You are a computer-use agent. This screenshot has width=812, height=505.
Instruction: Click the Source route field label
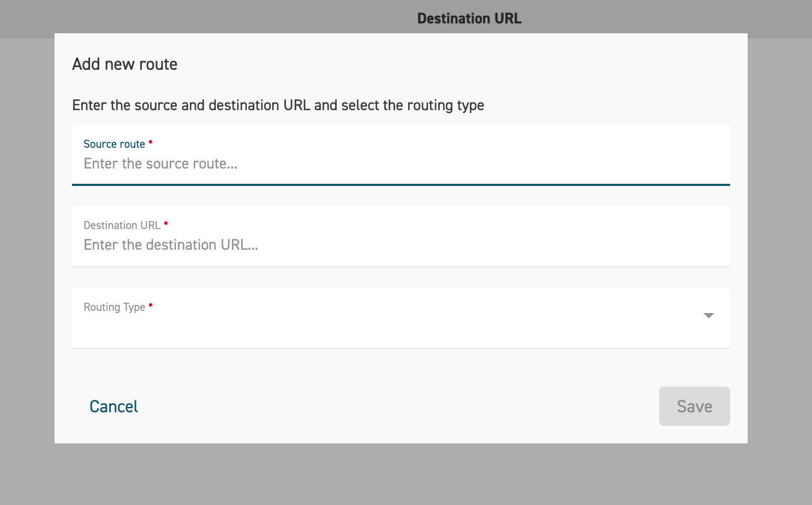tap(114, 144)
